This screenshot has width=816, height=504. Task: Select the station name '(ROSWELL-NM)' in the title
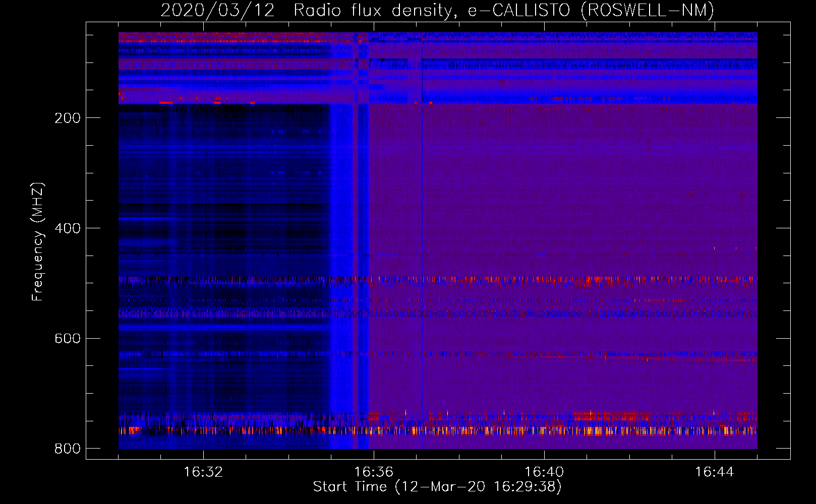[x=648, y=10]
